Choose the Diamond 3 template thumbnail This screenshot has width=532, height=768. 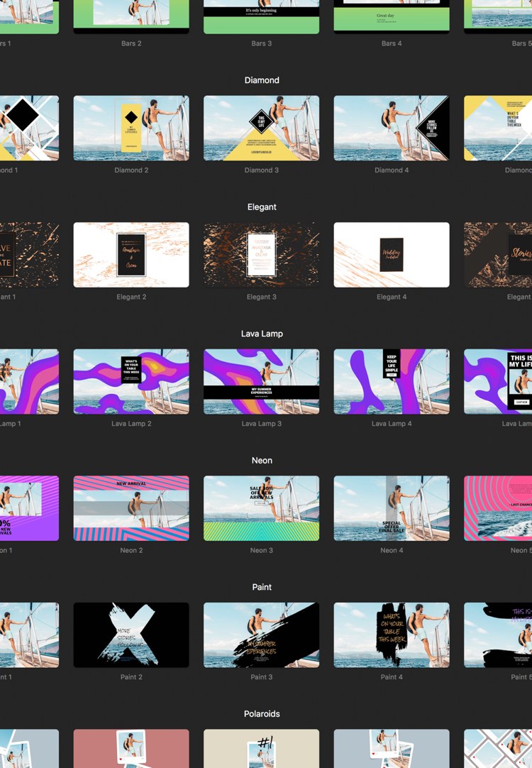pos(261,128)
